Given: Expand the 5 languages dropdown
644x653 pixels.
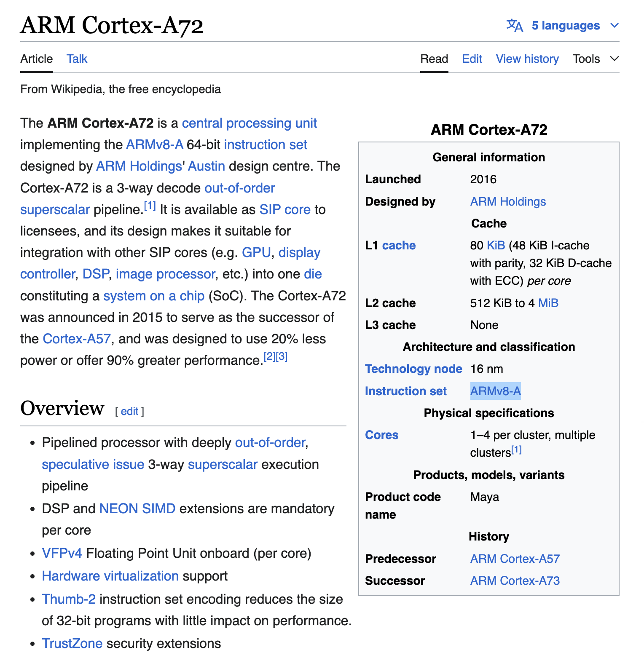Looking at the screenshot, I should pos(565,26).
